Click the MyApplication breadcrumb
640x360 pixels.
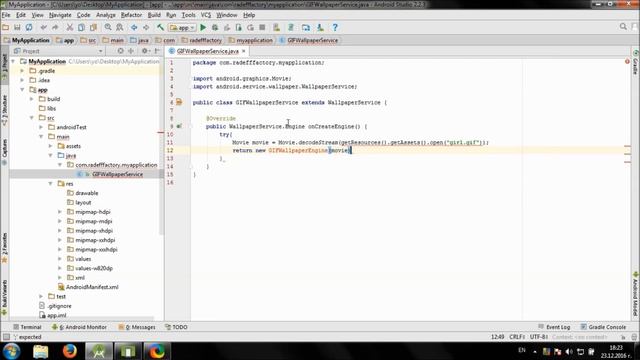coord(27,40)
